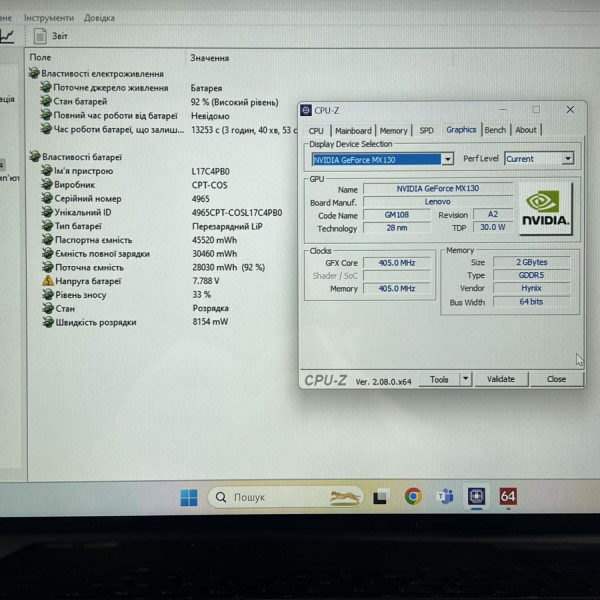Click icon next to Повний час роботи від батареї

point(46,115)
